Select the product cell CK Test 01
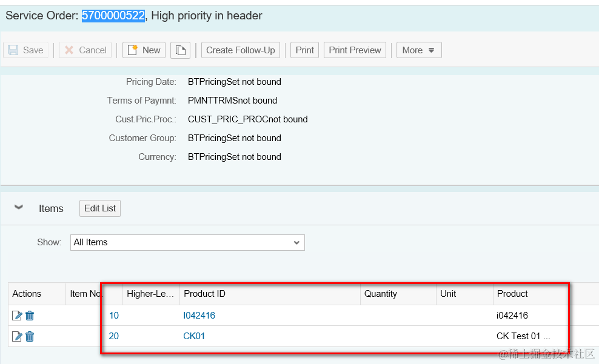Image resolution: width=599 pixels, height=364 pixels. tap(523, 336)
